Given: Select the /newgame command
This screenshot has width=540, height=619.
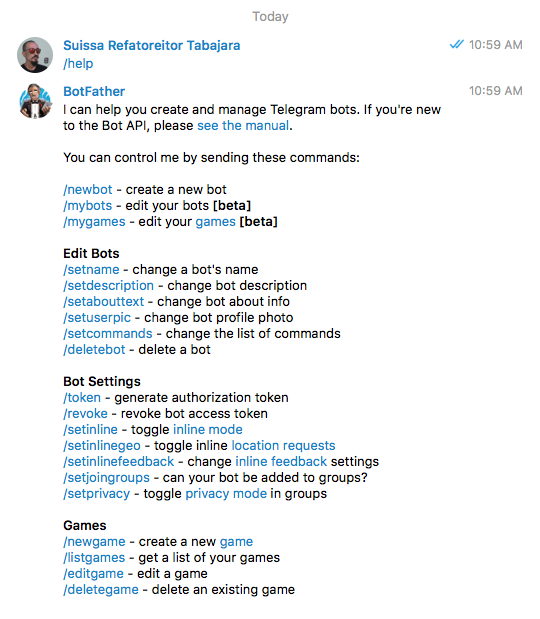Looking at the screenshot, I should [x=94, y=542].
